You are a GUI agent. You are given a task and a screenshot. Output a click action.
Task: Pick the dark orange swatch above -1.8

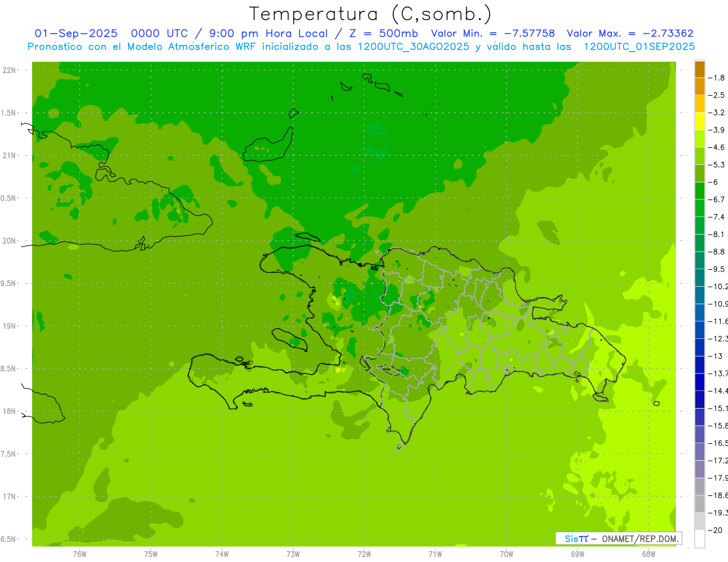click(x=699, y=70)
